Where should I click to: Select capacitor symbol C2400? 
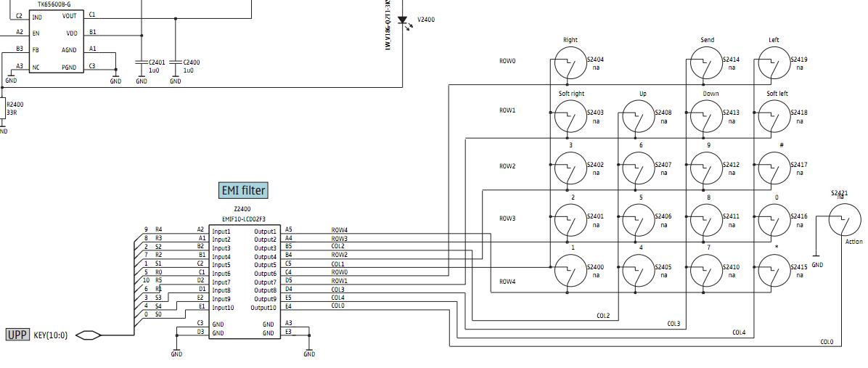click(x=176, y=62)
